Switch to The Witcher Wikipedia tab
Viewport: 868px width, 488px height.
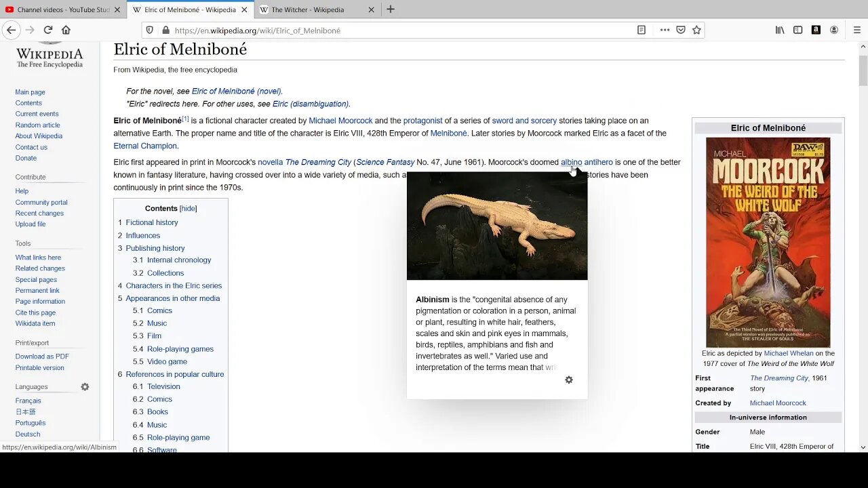pos(317,9)
